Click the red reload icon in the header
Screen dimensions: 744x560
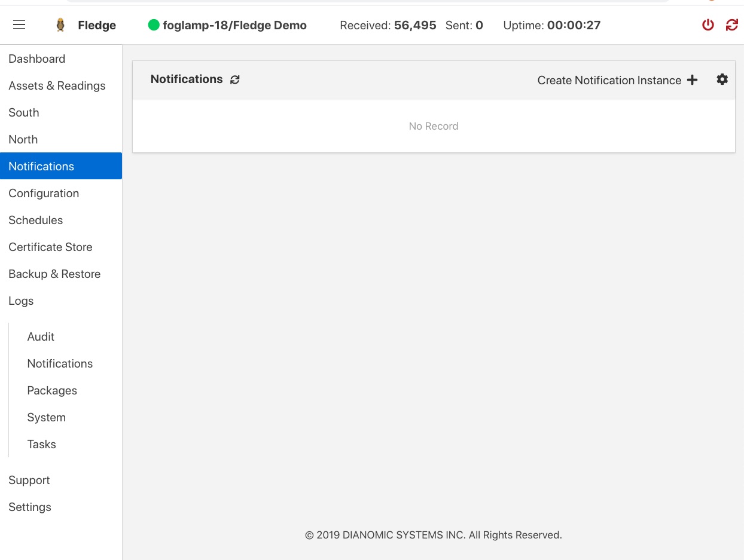(x=731, y=25)
